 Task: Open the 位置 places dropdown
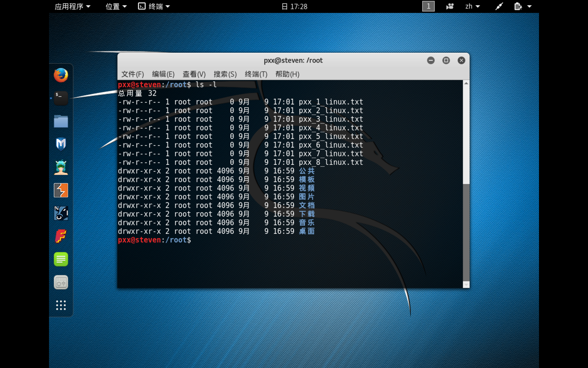(116, 6)
